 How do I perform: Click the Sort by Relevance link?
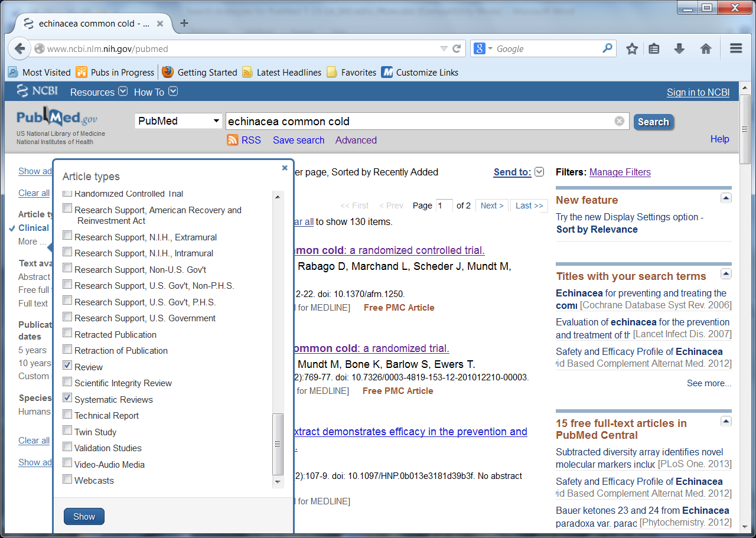point(597,229)
